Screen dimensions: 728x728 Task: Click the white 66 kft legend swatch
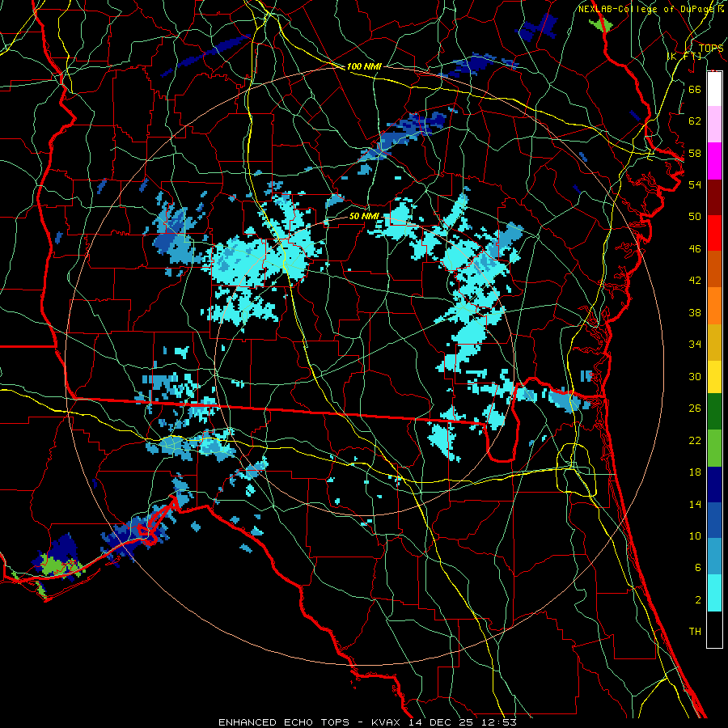click(x=714, y=89)
